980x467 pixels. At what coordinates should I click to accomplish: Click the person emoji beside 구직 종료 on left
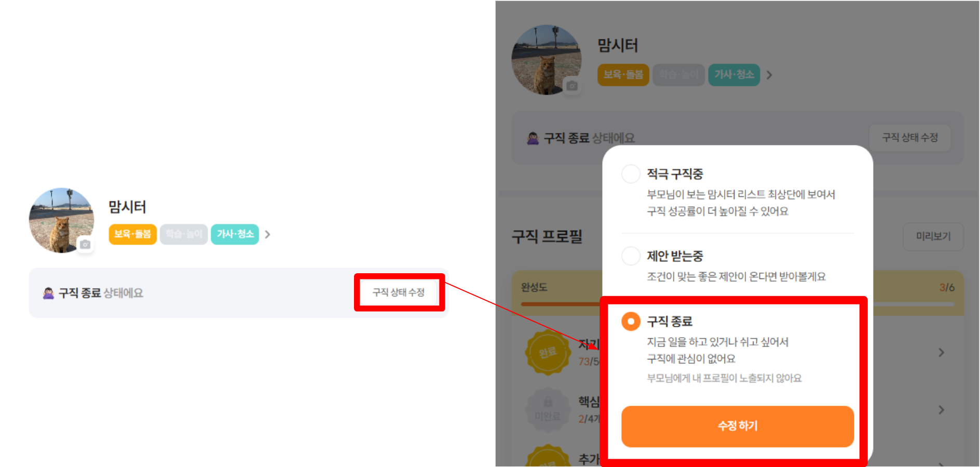click(48, 293)
